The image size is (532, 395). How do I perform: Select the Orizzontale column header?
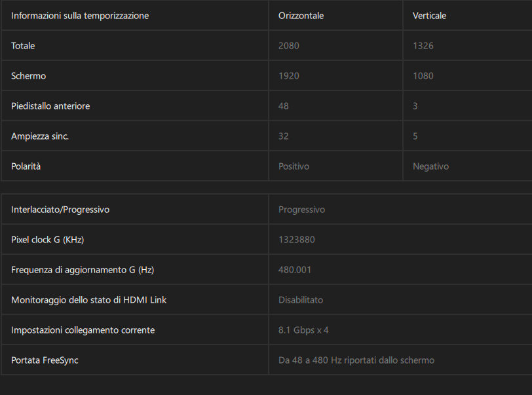(x=301, y=16)
